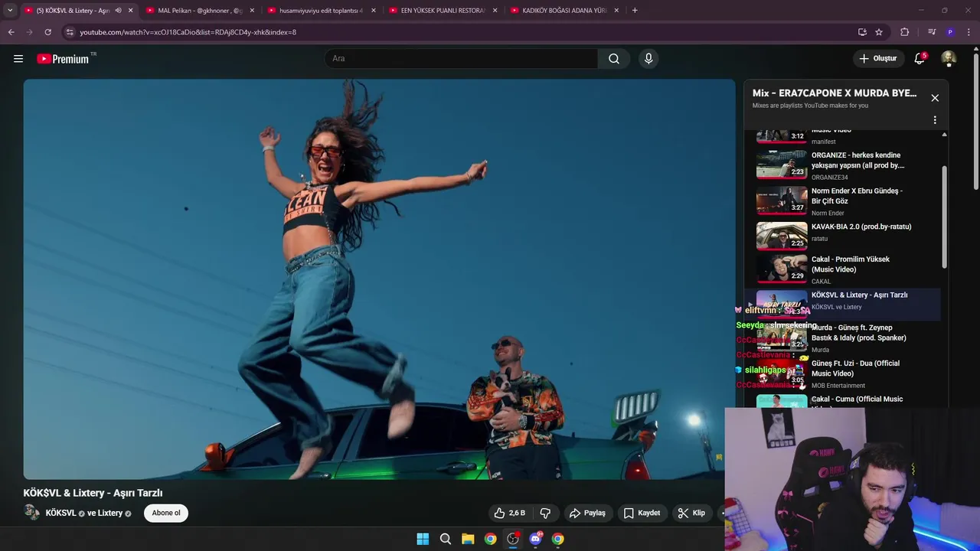Go back in browser history
The height and width of the screenshot is (551, 980).
coord(11,32)
